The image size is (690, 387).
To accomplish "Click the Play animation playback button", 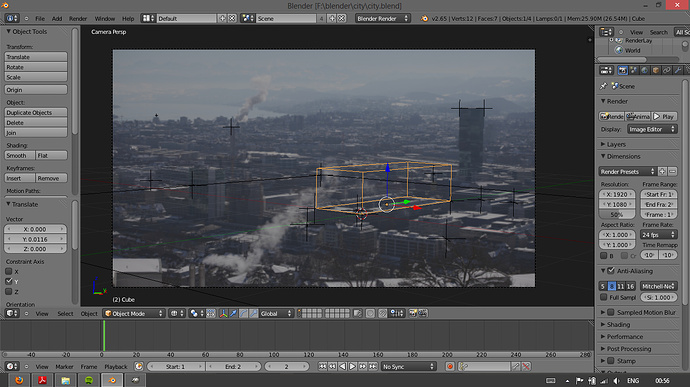I will (352, 366).
